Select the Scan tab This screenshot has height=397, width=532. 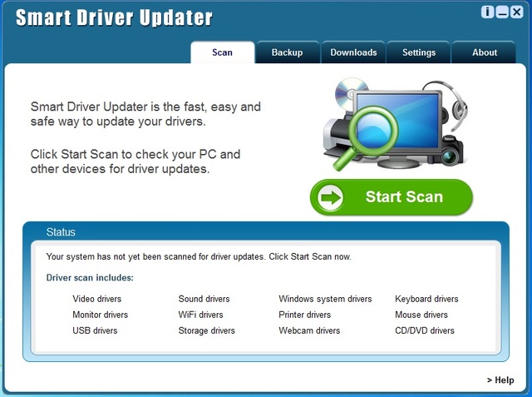[x=223, y=52]
